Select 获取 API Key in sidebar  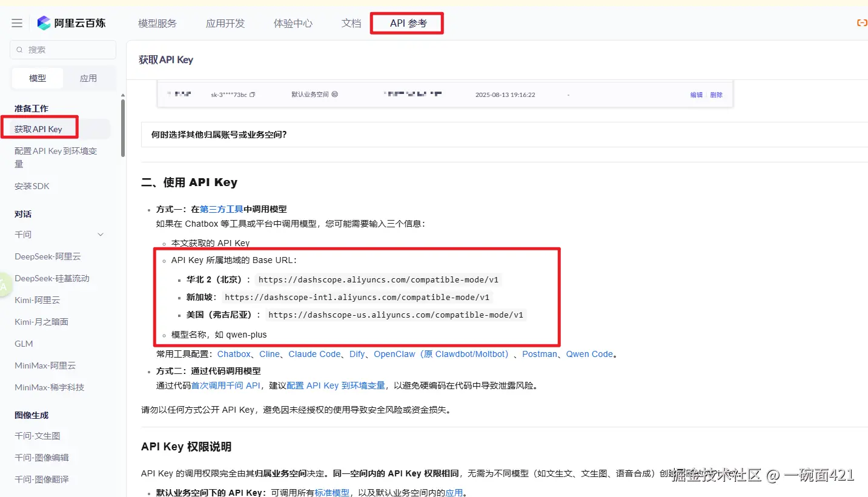(39, 129)
